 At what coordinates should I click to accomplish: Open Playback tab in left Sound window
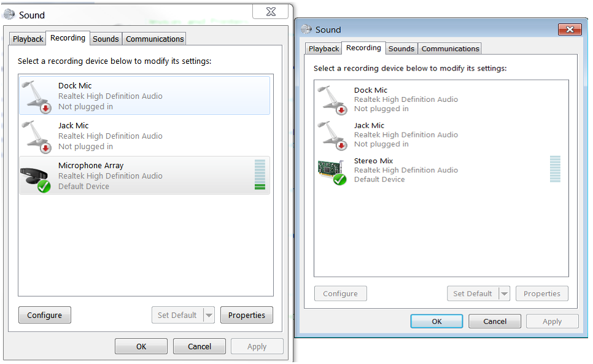click(28, 39)
